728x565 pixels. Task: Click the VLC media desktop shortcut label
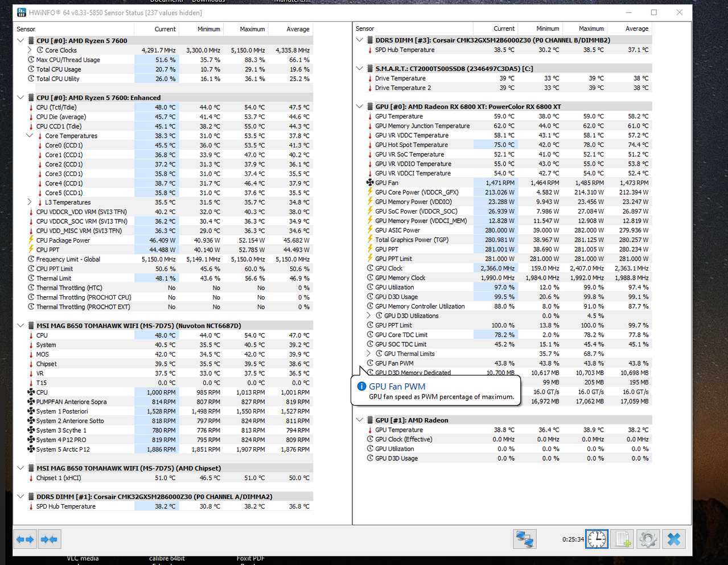click(83, 558)
